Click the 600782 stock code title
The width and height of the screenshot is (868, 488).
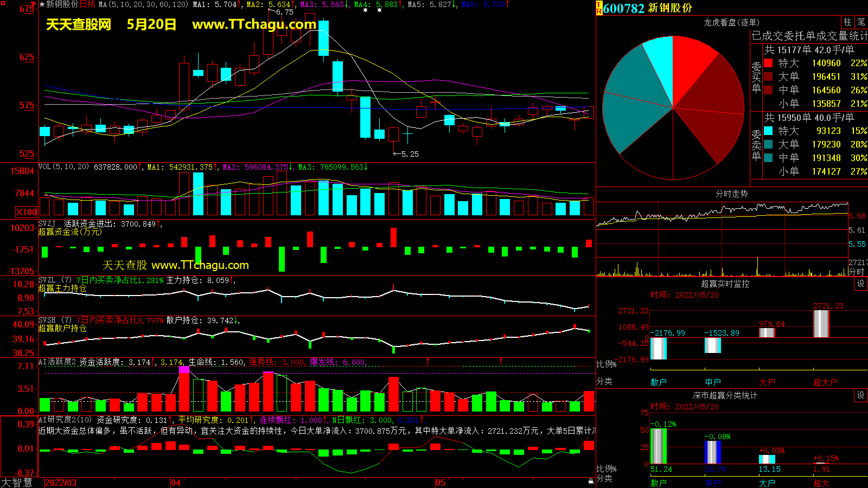pyautogui.click(x=623, y=8)
